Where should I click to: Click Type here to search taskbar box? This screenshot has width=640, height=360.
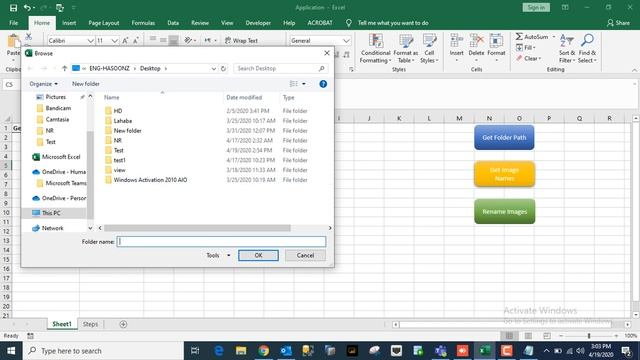[x=103, y=351]
